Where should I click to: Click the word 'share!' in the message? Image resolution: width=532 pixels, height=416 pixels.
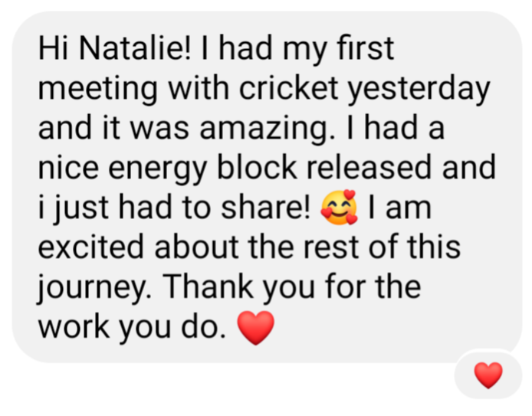point(265,207)
